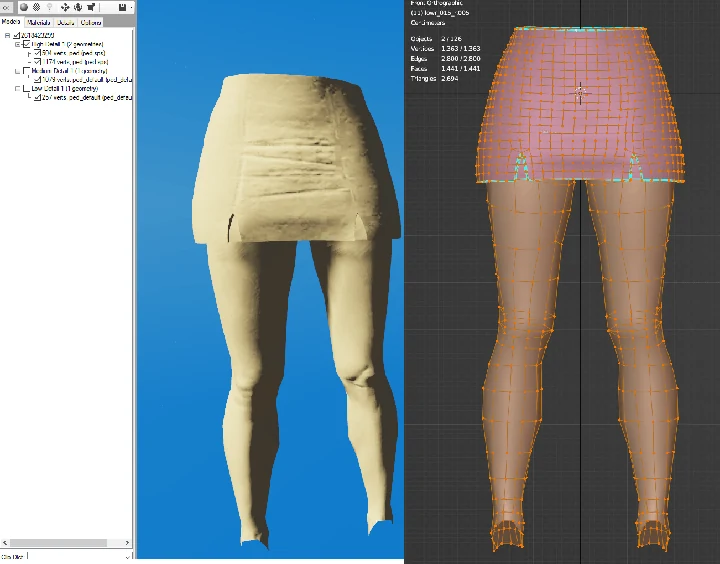Select the 1174 verts ped geometry row
This screenshot has width=720, height=564.
[x=75, y=62]
